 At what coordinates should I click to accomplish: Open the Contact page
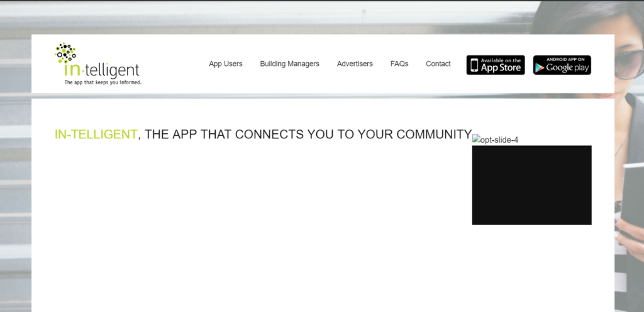point(438,64)
